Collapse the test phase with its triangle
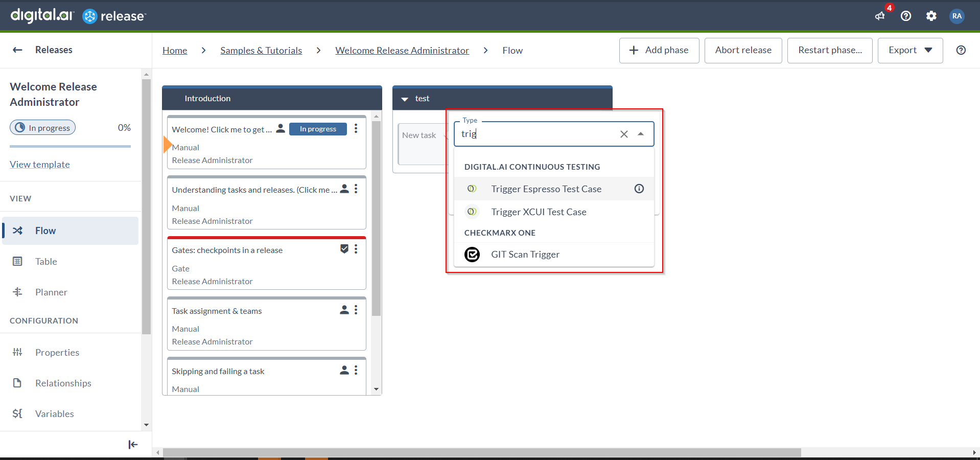This screenshot has width=980, height=460. pos(405,99)
